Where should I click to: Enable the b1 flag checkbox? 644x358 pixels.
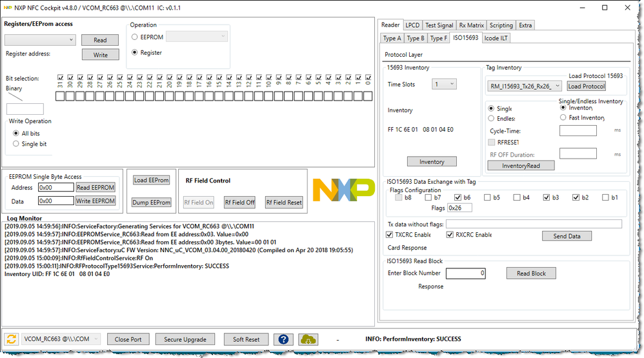coord(605,197)
